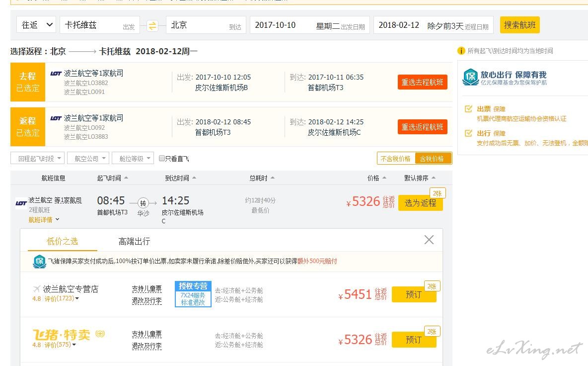Click 重选去程航班 to reselect outbound flight

pos(422,82)
